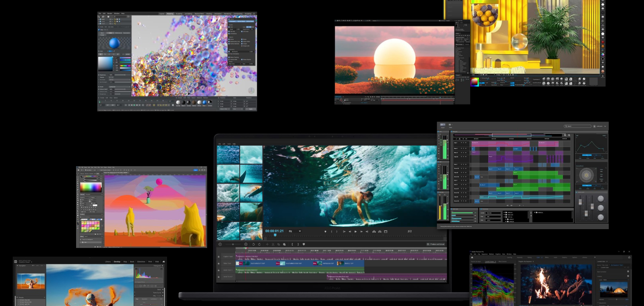The width and height of the screenshot is (644, 306).
Task: Click the Produce and Upload button
Action: pyautogui.click(x=436, y=244)
